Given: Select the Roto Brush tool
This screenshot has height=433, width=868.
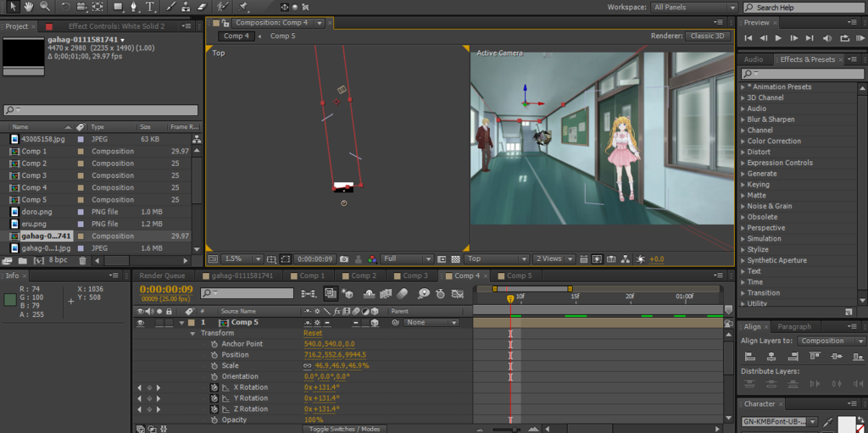Looking at the screenshot, I should coord(222,7).
